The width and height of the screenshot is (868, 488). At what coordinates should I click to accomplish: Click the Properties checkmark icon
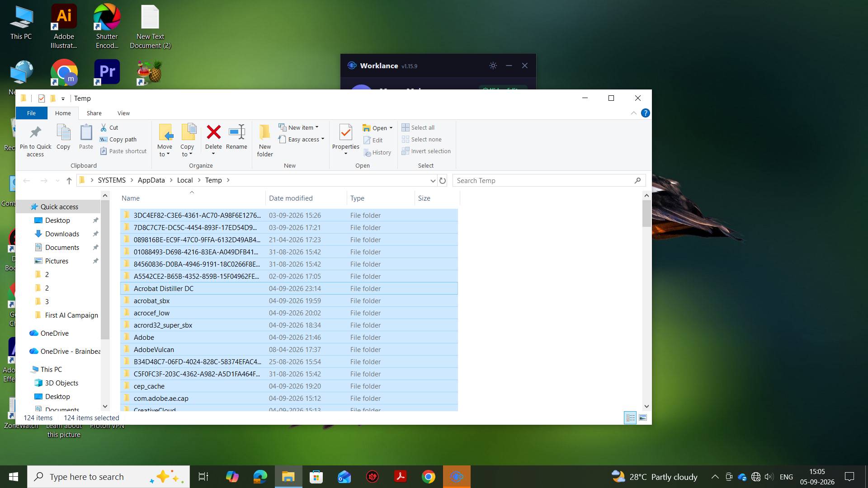345,132
